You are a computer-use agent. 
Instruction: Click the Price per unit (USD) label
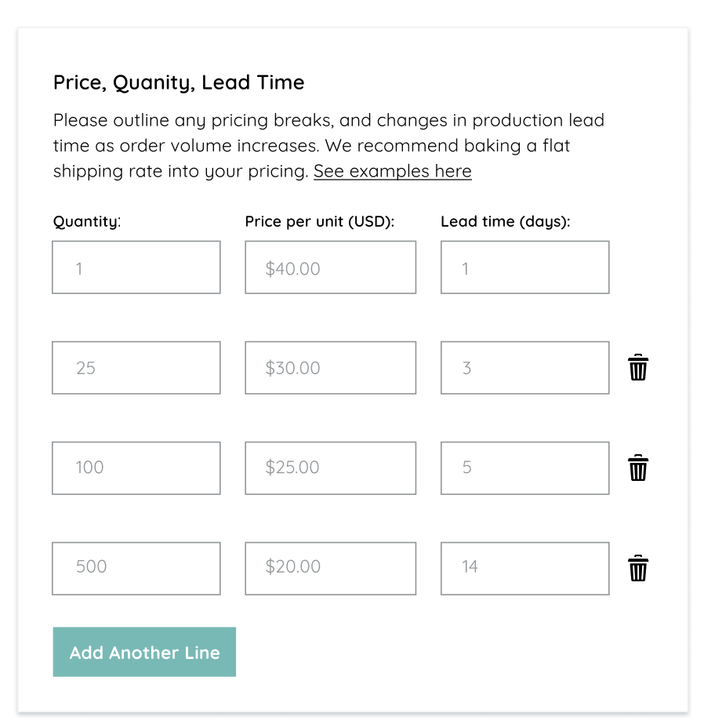[x=319, y=222]
